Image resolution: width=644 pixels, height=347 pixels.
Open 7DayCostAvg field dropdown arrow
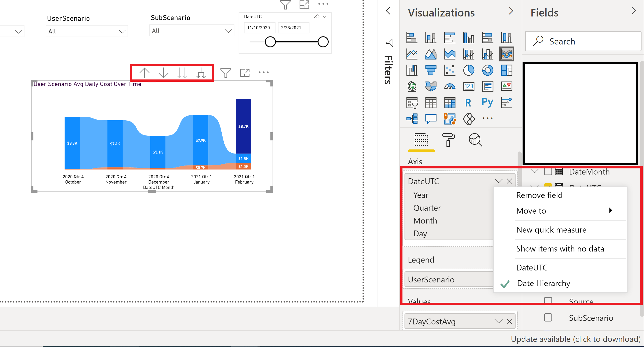[x=498, y=321]
